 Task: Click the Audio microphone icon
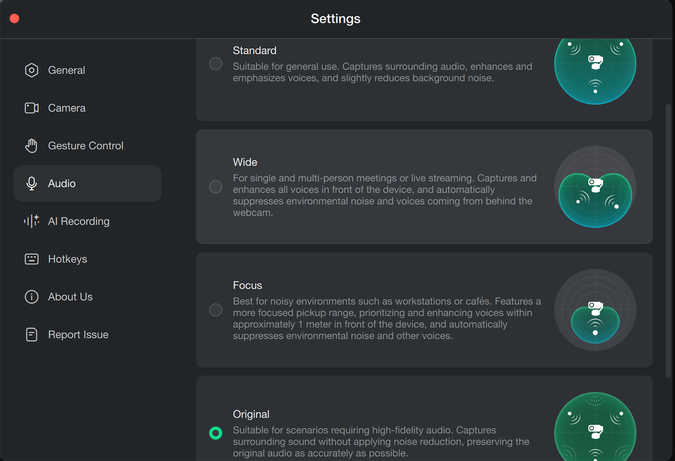tap(31, 183)
